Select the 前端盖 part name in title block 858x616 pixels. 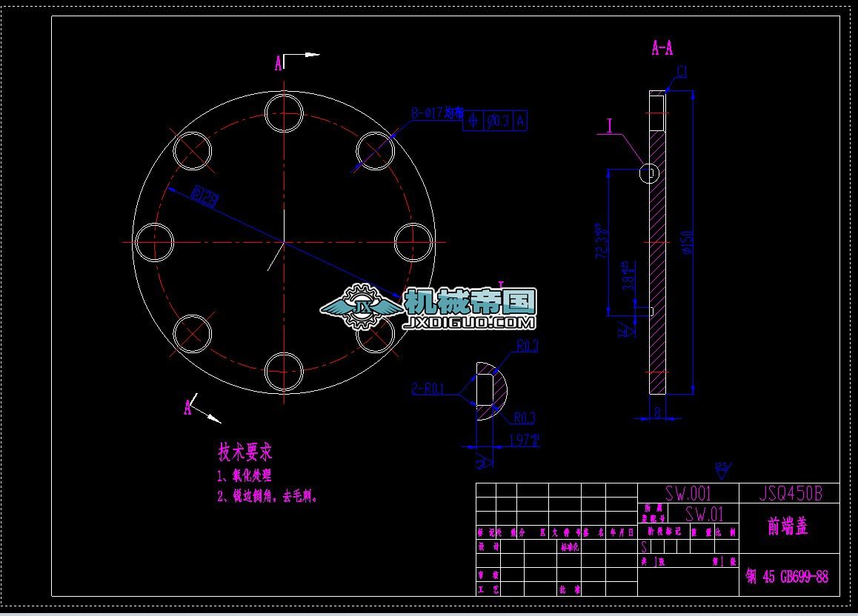[788, 526]
